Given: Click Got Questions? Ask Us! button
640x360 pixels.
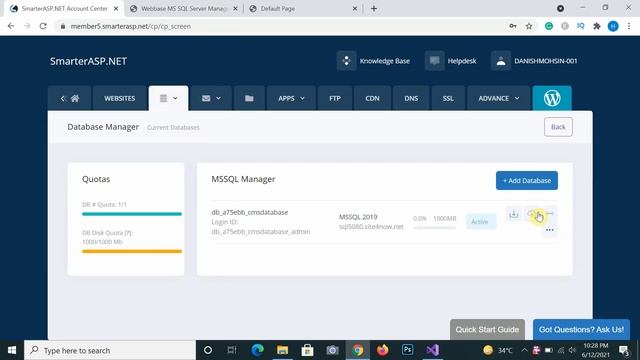Looking at the screenshot, I should coord(581,329).
